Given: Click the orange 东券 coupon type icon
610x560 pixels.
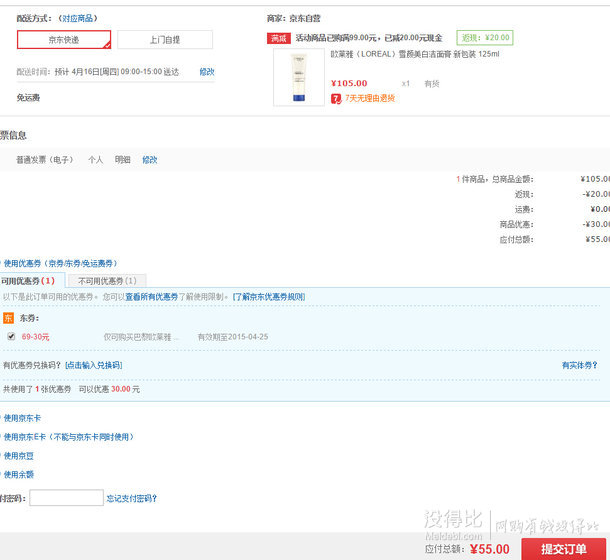Looking at the screenshot, I should [9, 318].
